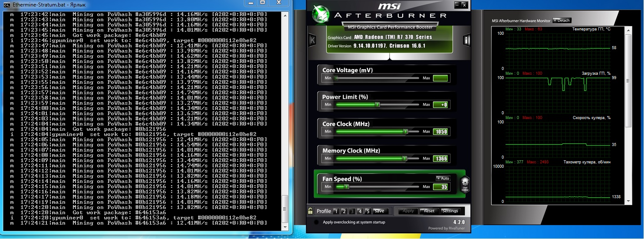
Task: Detach the Hardware Monitor panel
Action: [562, 20]
